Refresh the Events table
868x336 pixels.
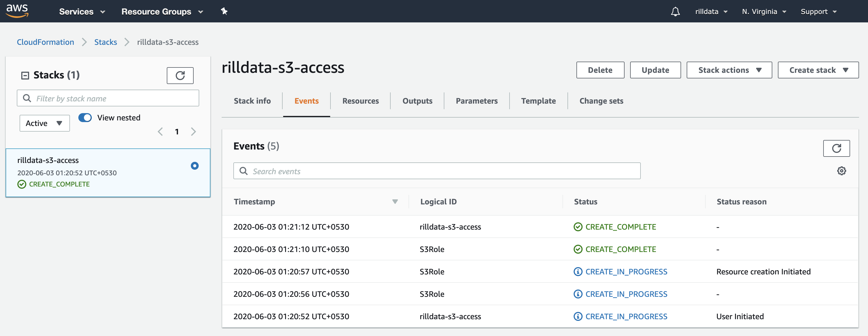pyautogui.click(x=836, y=148)
